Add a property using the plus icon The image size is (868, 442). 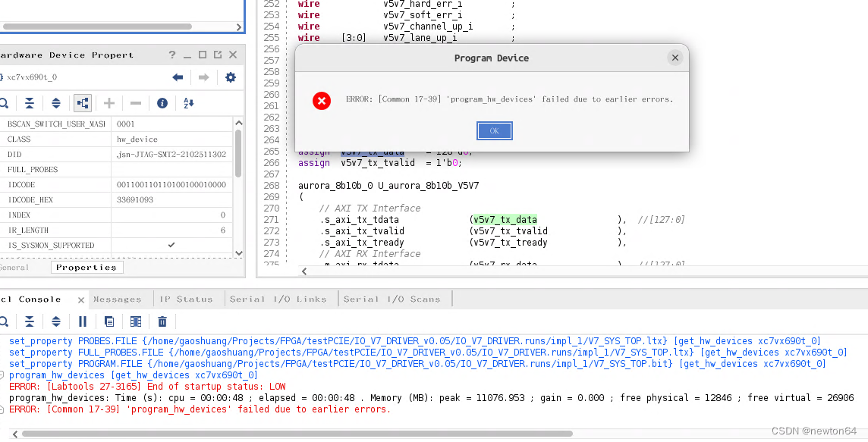tap(108, 103)
